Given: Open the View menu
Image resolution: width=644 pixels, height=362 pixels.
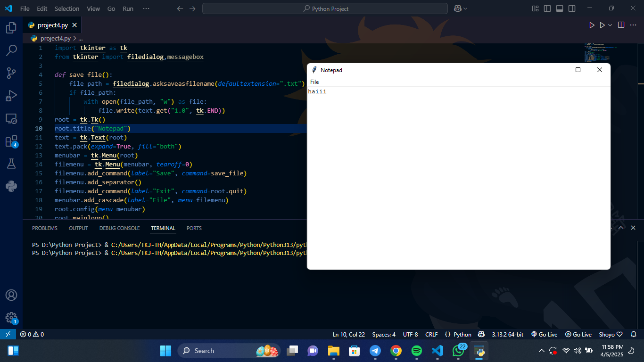Looking at the screenshot, I should pos(93,8).
